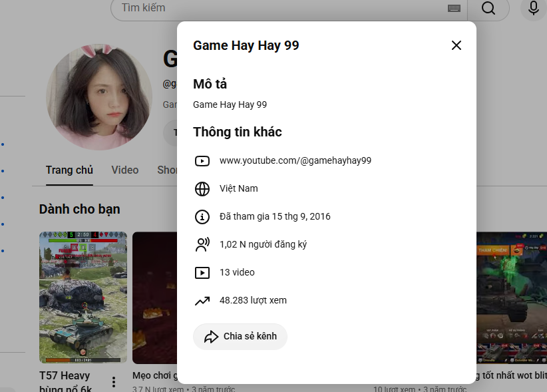Image resolution: width=547 pixels, height=392 pixels.
Task: Click the YouTube channel URL icon
Action: pos(202,161)
